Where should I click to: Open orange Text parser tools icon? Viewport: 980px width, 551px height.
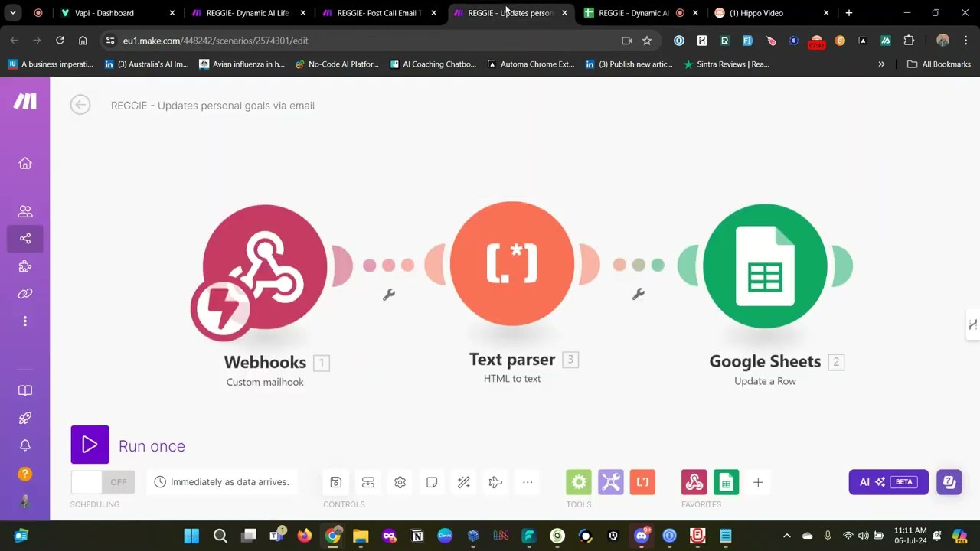(642, 482)
